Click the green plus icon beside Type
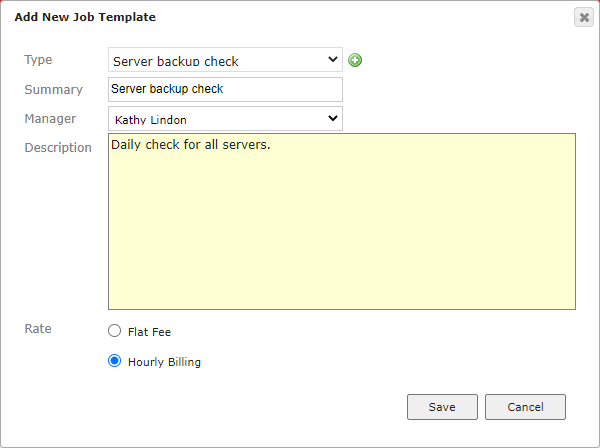 coord(355,60)
